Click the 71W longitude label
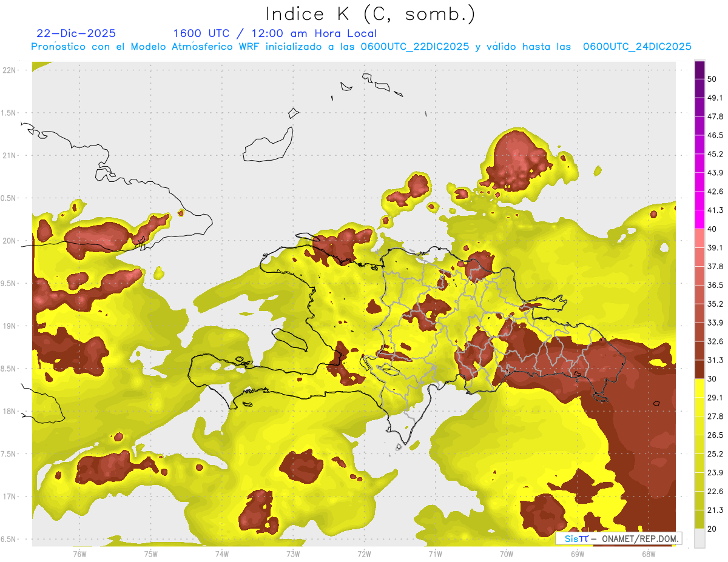 (x=435, y=554)
